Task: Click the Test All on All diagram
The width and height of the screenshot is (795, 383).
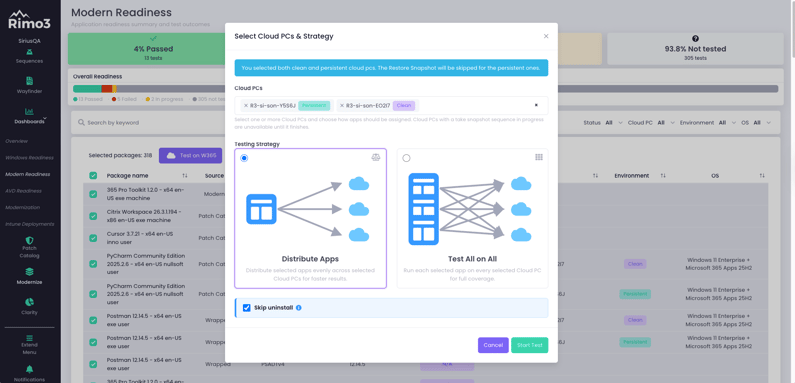Action: 469,209
